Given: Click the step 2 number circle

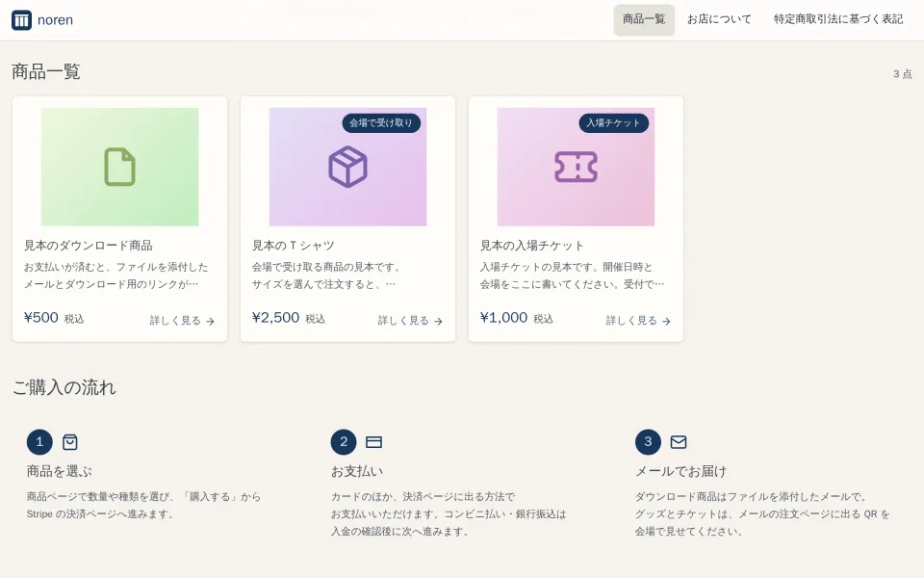Looking at the screenshot, I should click(344, 442).
